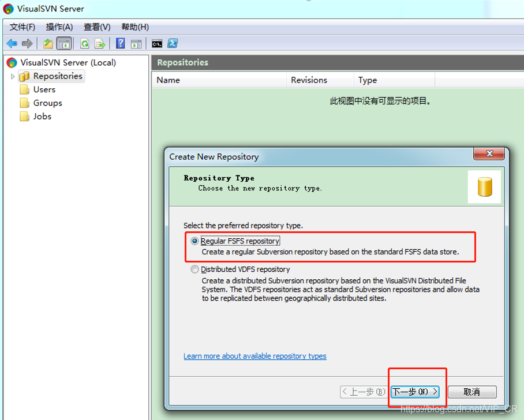Select the Regular FSFS repository radio button
524x420 pixels.
[194, 241]
